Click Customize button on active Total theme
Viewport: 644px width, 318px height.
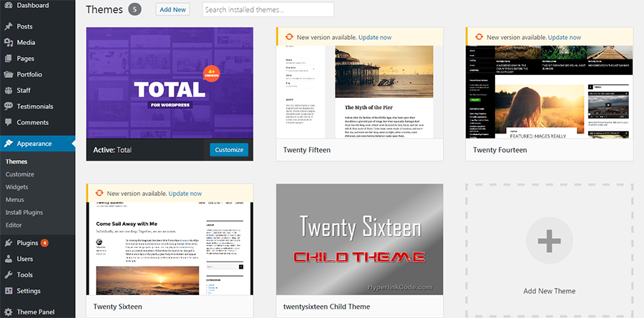point(229,150)
